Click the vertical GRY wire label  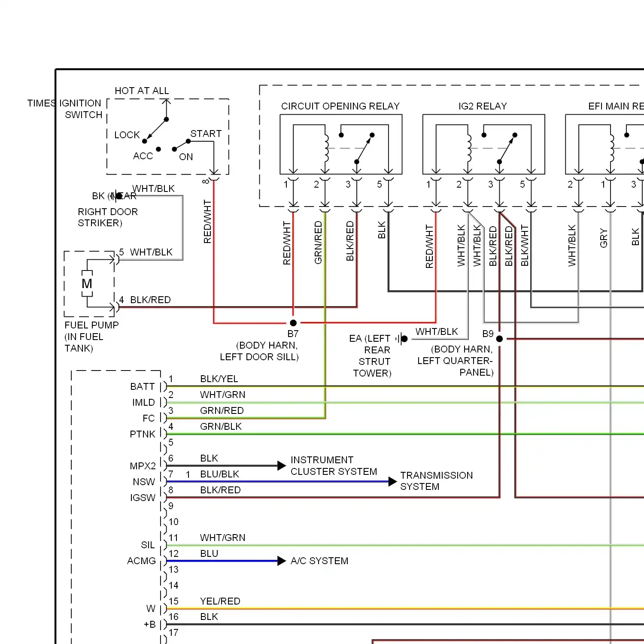(x=604, y=238)
